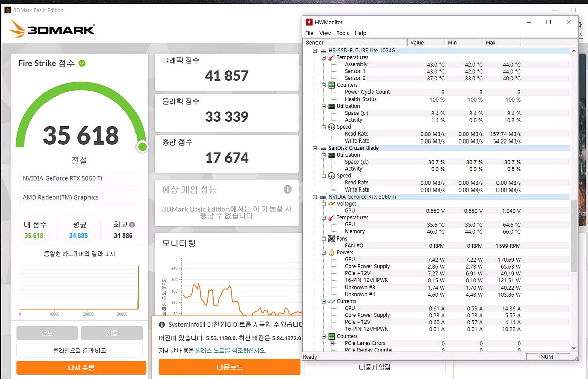This screenshot has width=588, height=379.
Task: Click the HWMonitor flame icon in title bar
Action: [308, 22]
